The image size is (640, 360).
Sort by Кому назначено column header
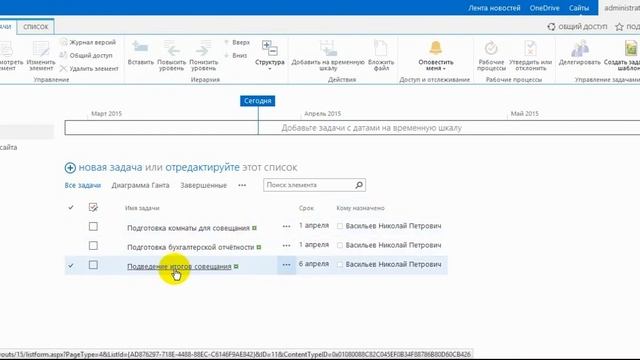360,208
